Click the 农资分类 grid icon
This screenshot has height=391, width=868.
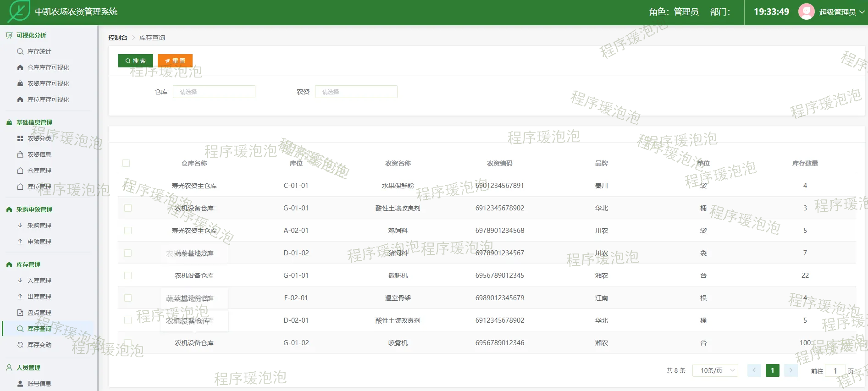click(20, 138)
